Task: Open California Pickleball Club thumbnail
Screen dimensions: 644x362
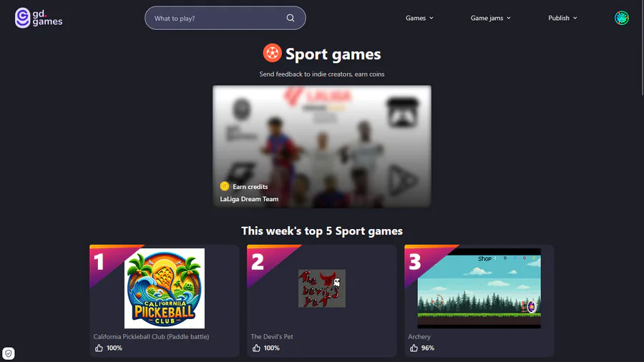Action: pos(165,288)
